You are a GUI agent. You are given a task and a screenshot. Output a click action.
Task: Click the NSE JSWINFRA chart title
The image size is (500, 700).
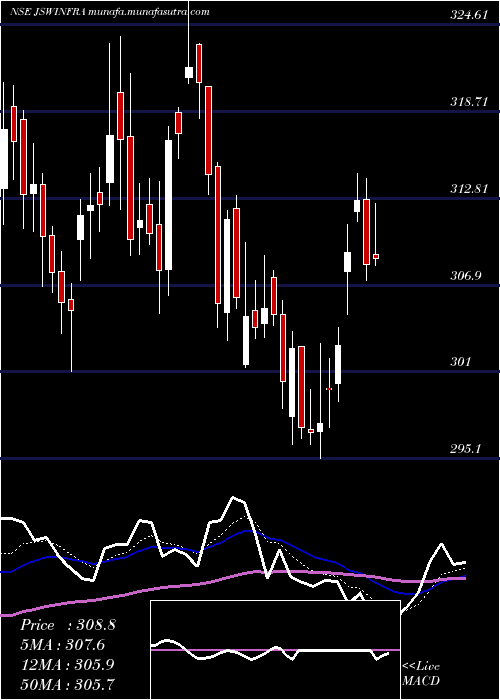[x=48, y=12]
